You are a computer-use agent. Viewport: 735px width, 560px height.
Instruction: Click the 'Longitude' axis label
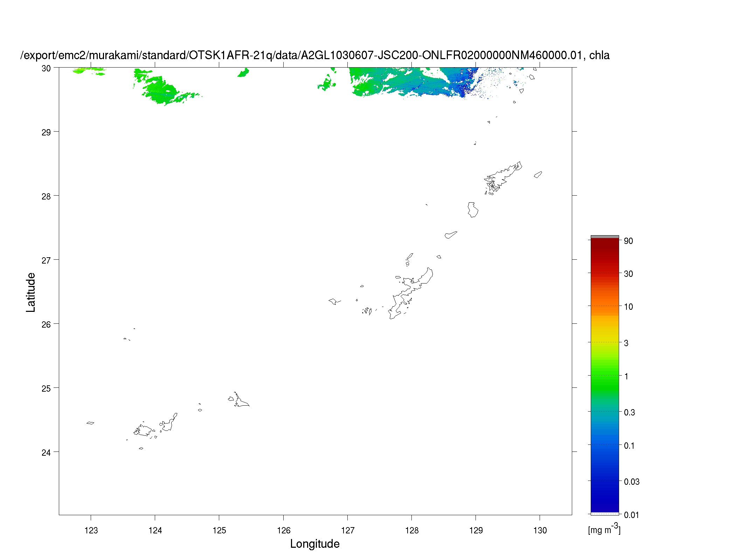pos(315,544)
